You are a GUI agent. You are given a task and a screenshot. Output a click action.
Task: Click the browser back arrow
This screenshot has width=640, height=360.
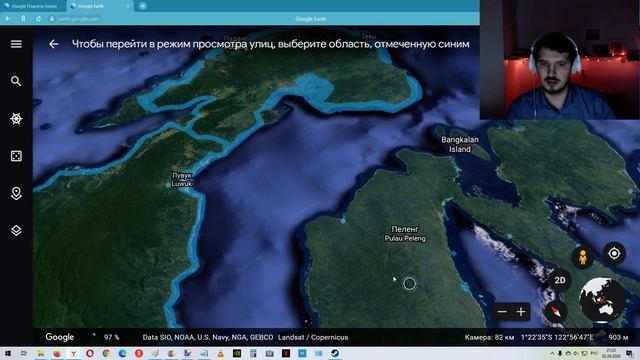(8, 19)
